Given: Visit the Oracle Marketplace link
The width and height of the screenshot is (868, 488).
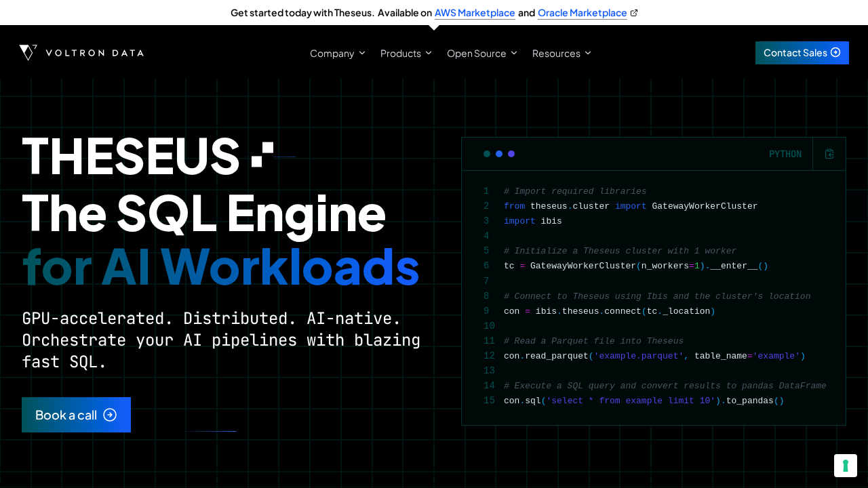Looking at the screenshot, I should pyautogui.click(x=582, y=13).
